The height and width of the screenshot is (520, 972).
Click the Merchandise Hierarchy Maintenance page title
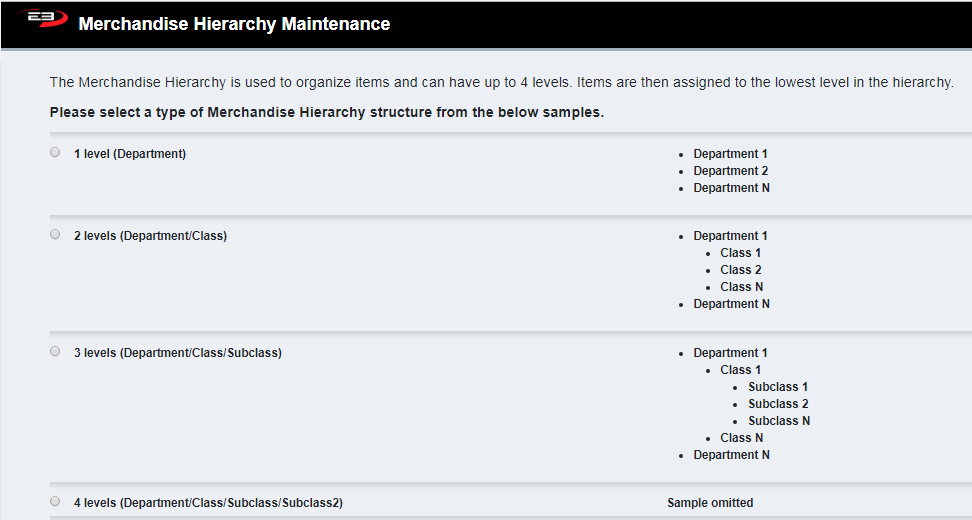pos(234,24)
